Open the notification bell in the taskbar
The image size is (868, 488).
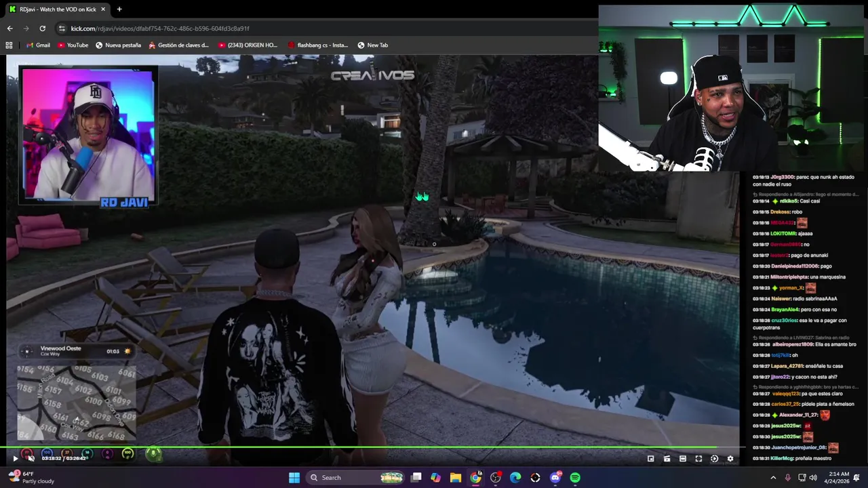click(857, 478)
